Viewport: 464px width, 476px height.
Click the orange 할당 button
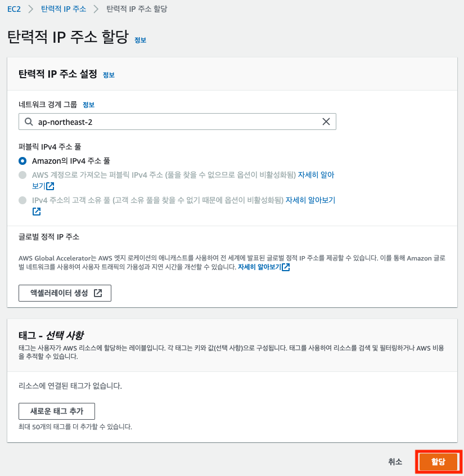[x=438, y=462]
